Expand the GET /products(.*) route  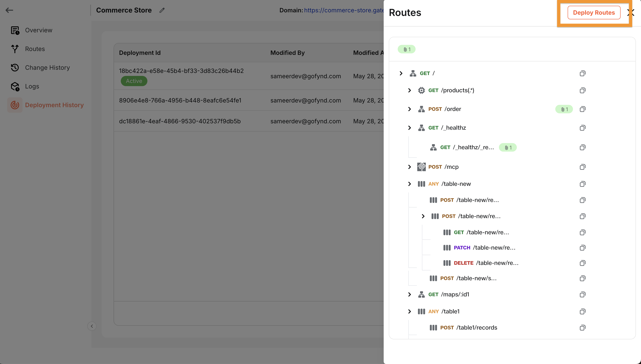tap(409, 90)
